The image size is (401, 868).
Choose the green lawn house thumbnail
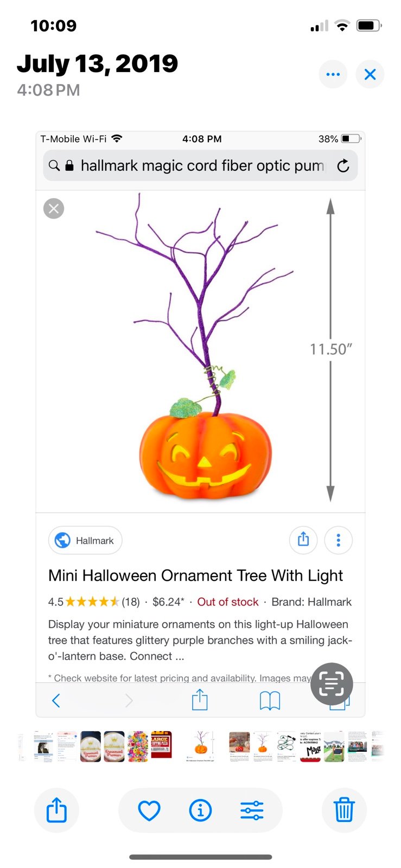tap(334, 746)
